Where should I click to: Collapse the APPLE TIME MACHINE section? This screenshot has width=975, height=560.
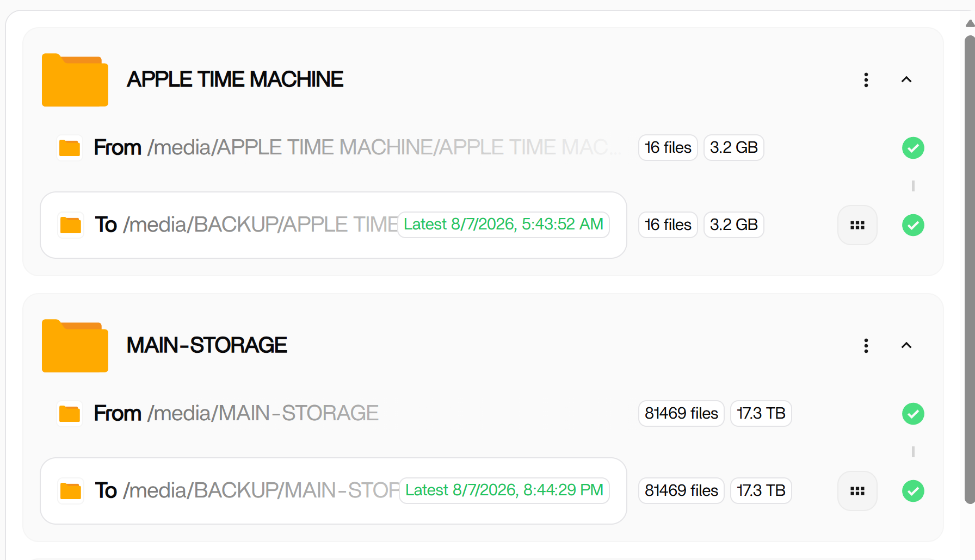pos(906,80)
